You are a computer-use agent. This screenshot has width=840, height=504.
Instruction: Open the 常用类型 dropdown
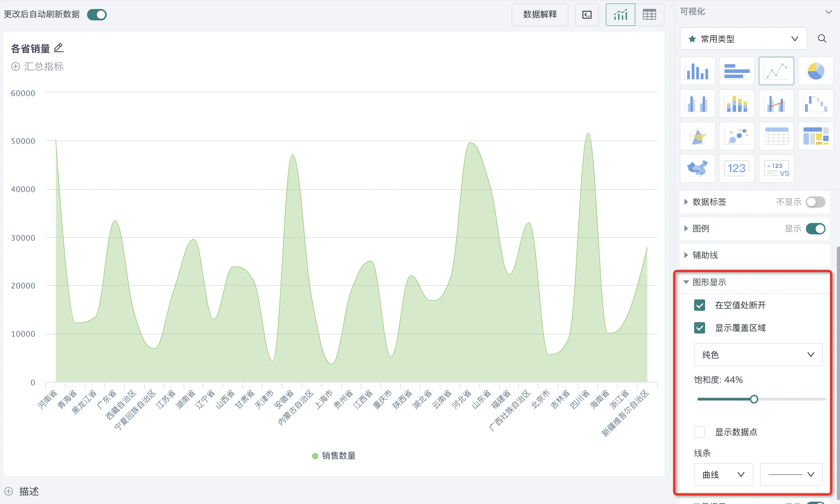(743, 38)
